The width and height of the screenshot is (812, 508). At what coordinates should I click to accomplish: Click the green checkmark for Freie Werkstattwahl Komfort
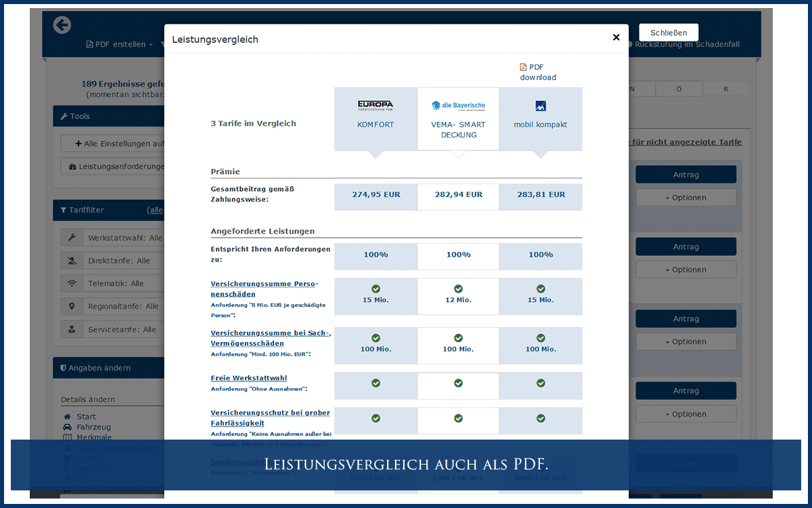click(376, 383)
